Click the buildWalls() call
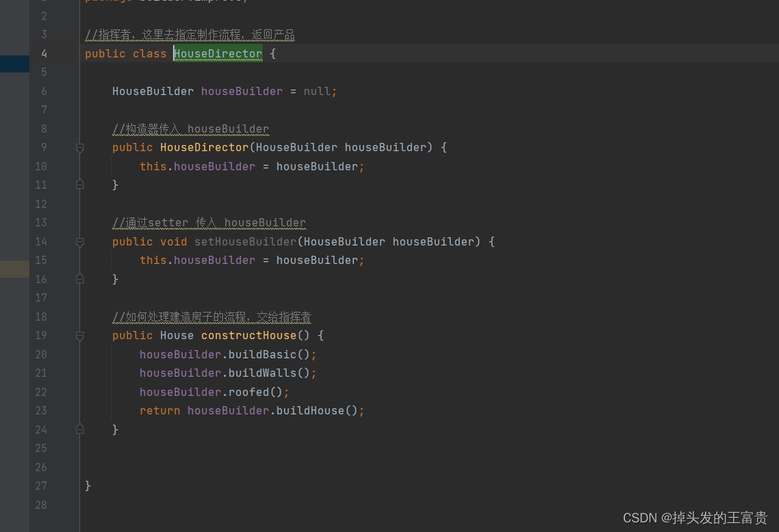 pyautogui.click(x=269, y=373)
